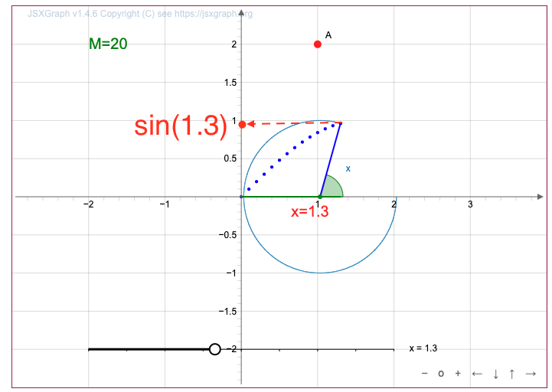Click the white slider handle for x

[x=214, y=349]
